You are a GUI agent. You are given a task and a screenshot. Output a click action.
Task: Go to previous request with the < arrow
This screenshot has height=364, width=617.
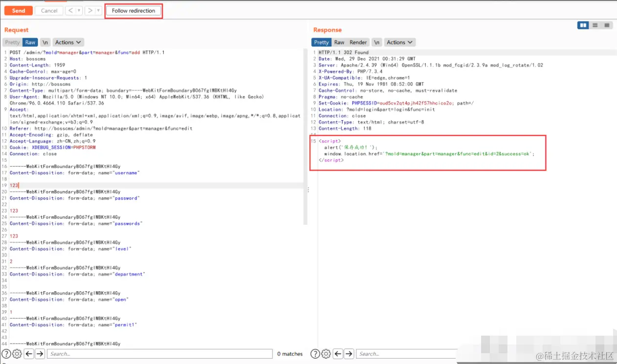pos(70,11)
